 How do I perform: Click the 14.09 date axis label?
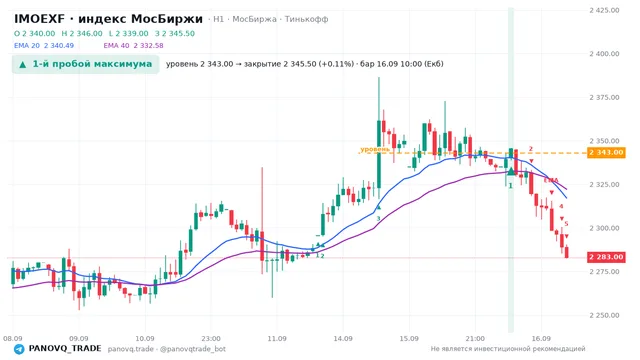[343, 339]
